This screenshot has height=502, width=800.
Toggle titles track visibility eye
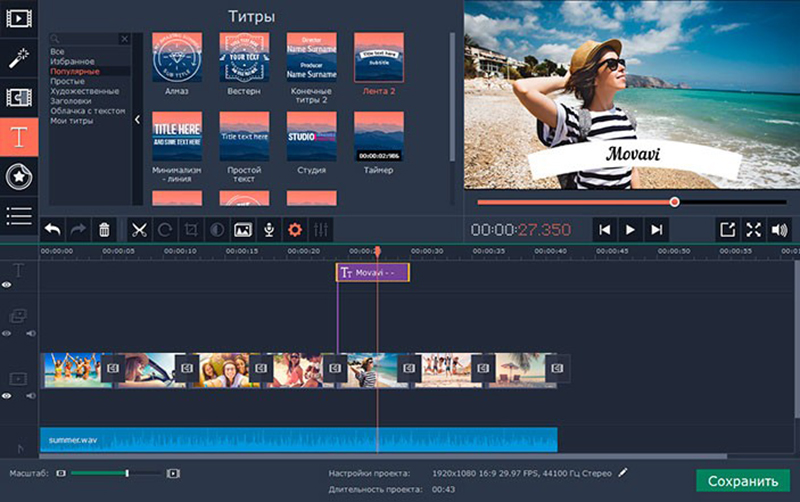click(x=6, y=285)
